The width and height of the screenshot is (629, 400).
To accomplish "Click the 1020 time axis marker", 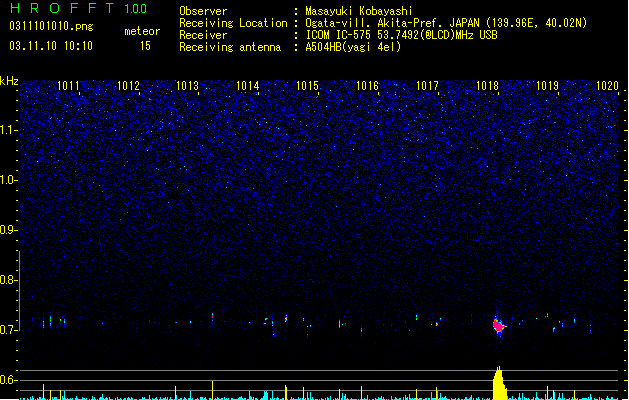I will (x=607, y=86).
